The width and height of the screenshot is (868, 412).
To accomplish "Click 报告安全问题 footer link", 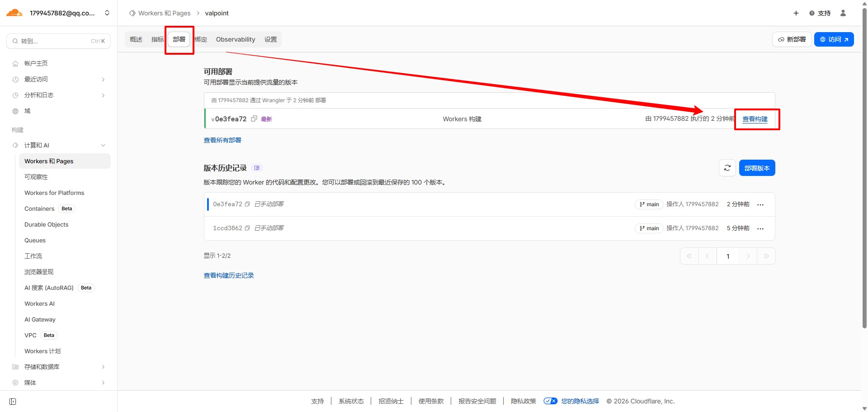I will tap(477, 401).
